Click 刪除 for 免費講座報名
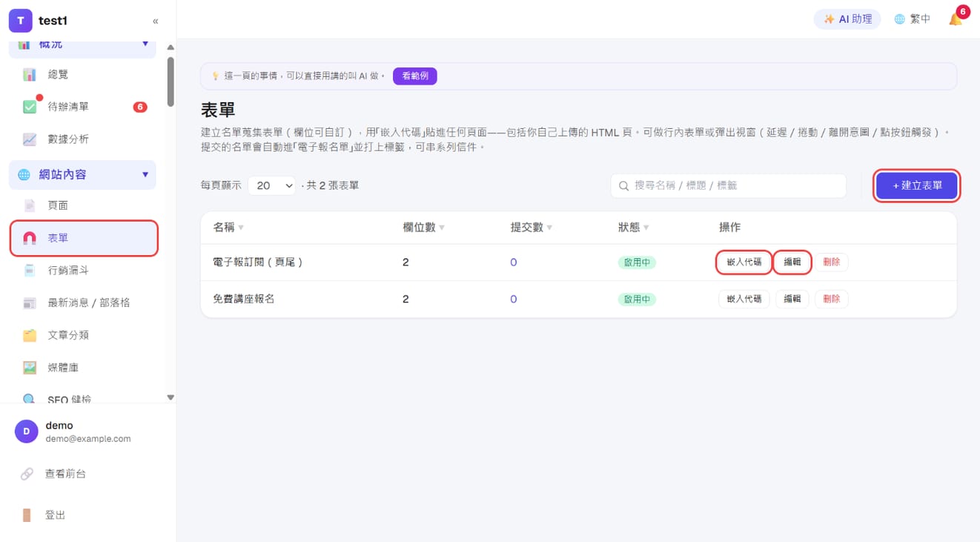Image resolution: width=980 pixels, height=542 pixels. pyautogui.click(x=832, y=299)
